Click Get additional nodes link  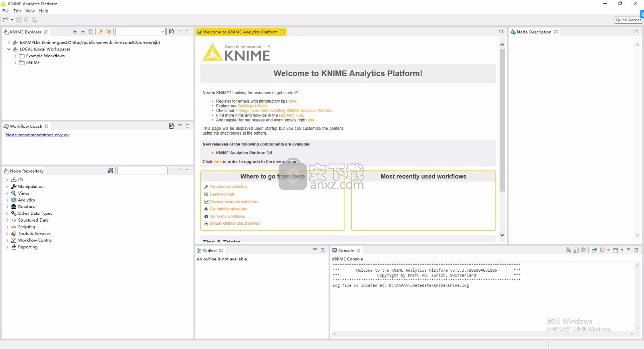click(228, 209)
